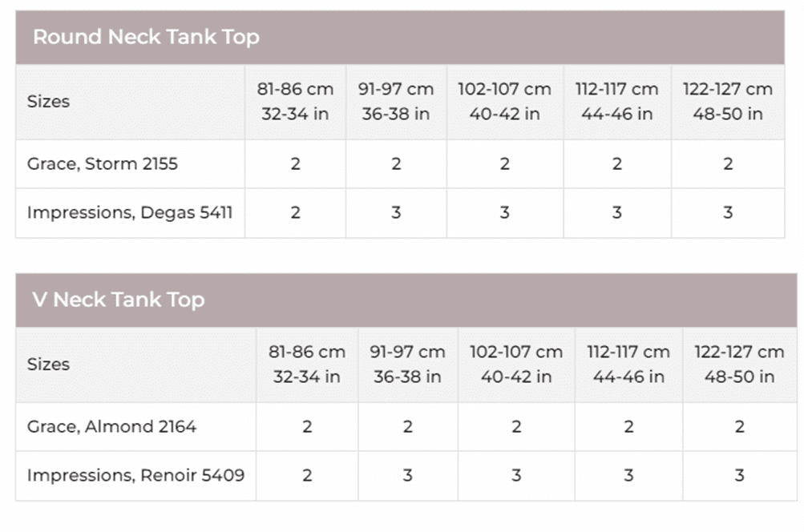
Task: Select Almond 2164 quantity for 102-107 cm
Action: point(516,427)
